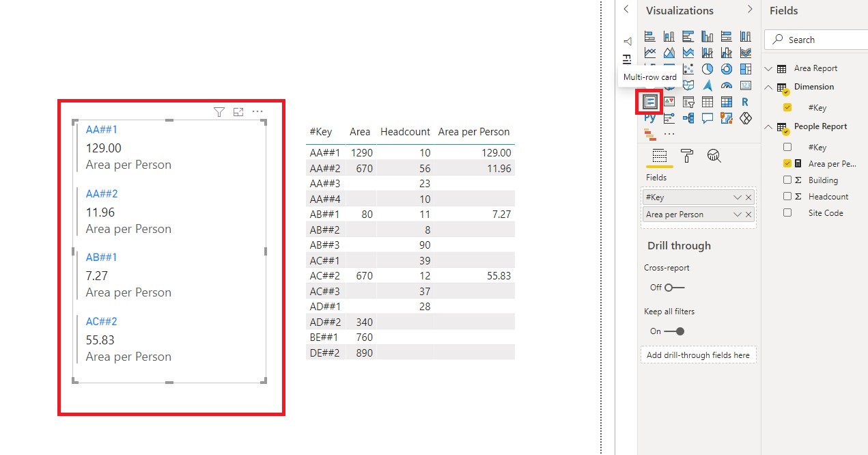Click the Fields pane Search box
Screen dimensions: 868x455
click(815, 40)
